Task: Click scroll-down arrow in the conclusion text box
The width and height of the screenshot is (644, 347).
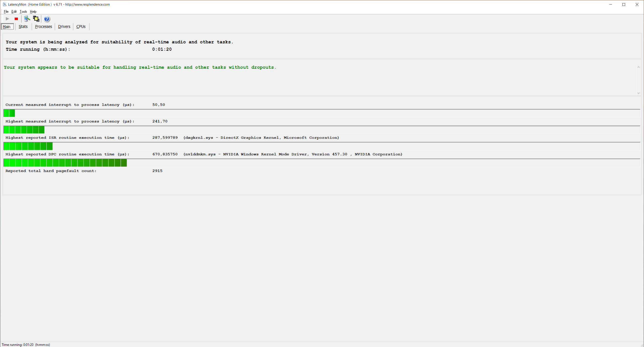Action: 638,93
